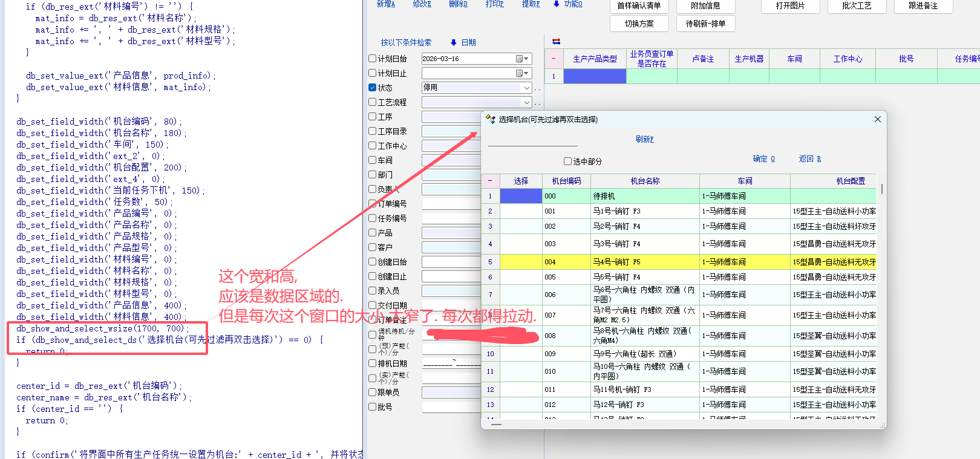This screenshot has height=459, width=980.
Task: Open the 工艺流程 dropdown list
Action: click(526, 102)
